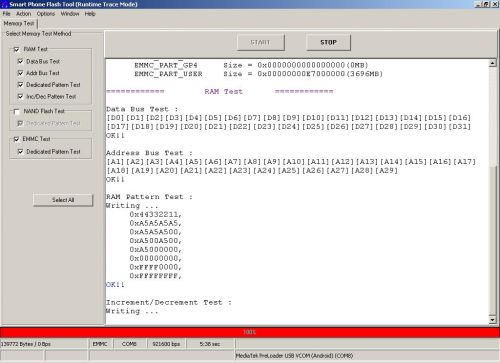Click the log scrollbar up arrow
Screen dimensions: 500x363
492,63
